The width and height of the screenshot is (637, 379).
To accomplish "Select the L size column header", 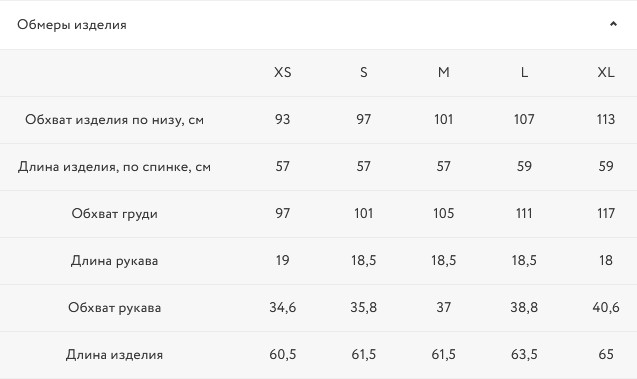I will click(x=524, y=72).
